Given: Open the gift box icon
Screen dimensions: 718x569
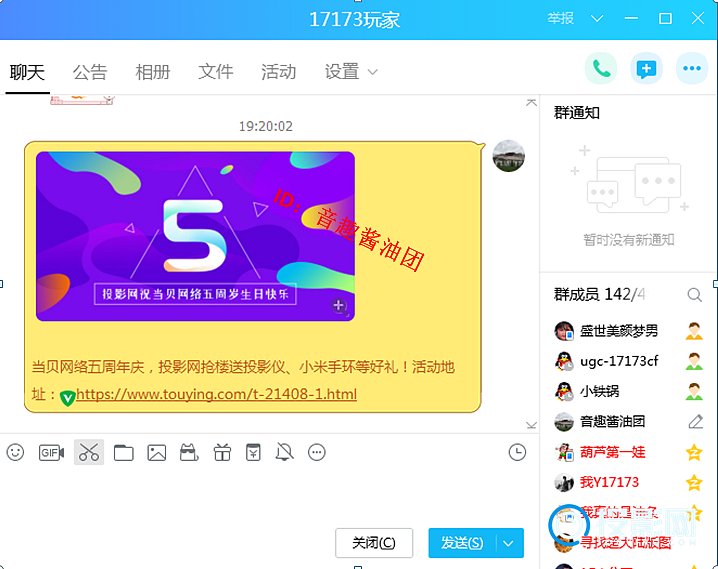Looking at the screenshot, I should tap(222, 453).
